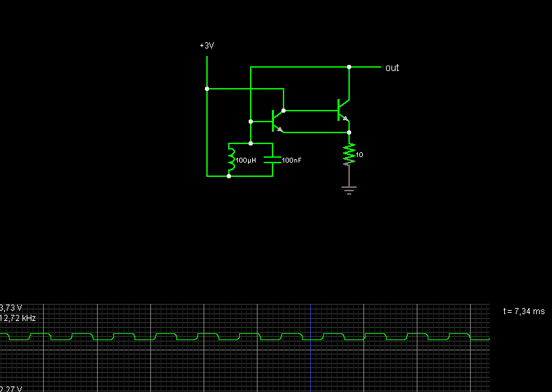Select the right NPN transistor
Screen dimensions: 552x392
342,111
